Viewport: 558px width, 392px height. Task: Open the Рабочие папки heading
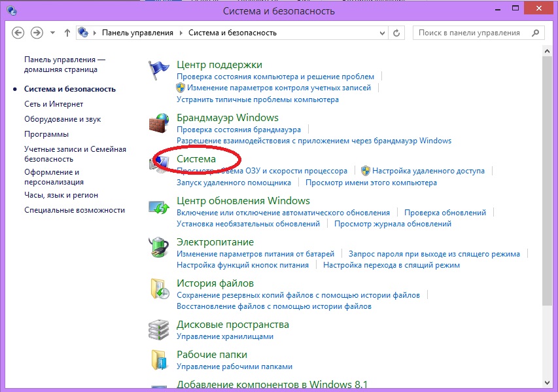click(212, 355)
